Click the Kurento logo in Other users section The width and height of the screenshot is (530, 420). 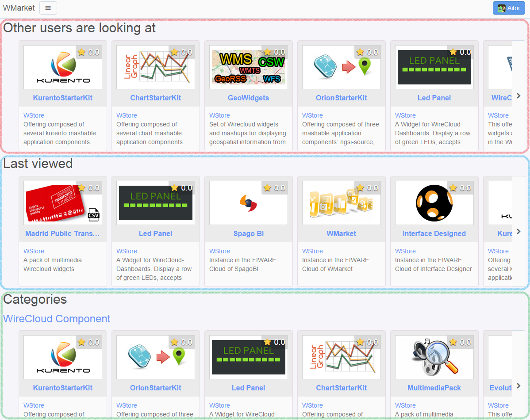click(63, 67)
